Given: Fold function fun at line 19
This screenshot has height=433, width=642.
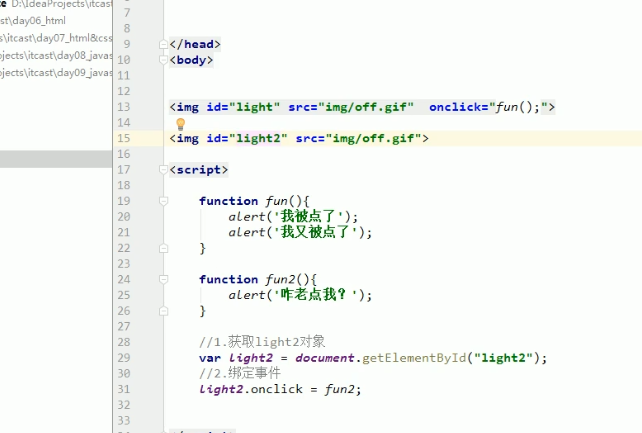Looking at the screenshot, I should pos(163,201).
